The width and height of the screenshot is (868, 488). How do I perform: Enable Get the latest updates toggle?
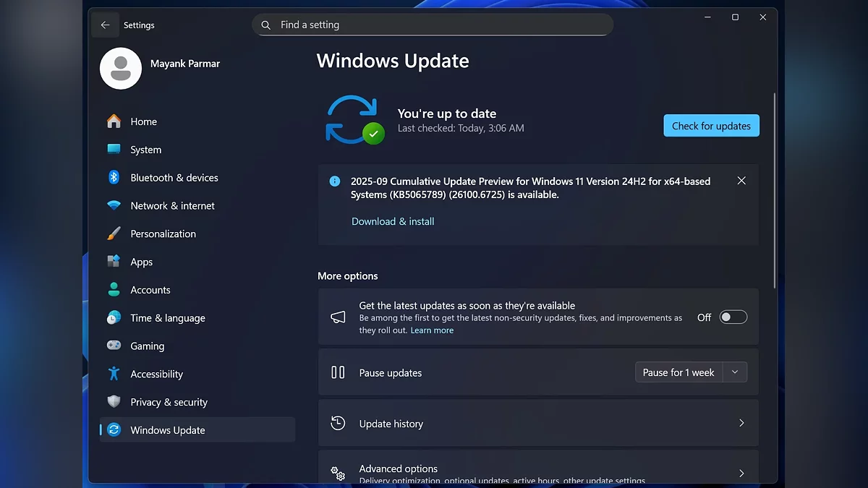click(x=733, y=317)
